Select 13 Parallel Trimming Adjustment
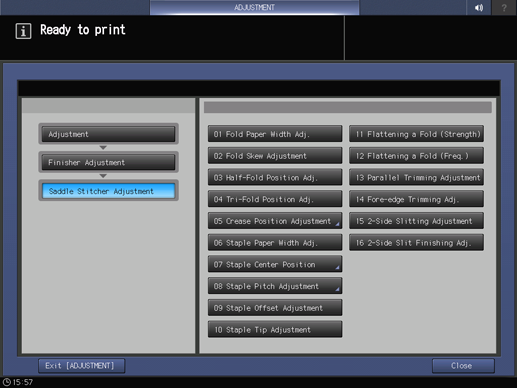The width and height of the screenshot is (517, 388). (416, 177)
